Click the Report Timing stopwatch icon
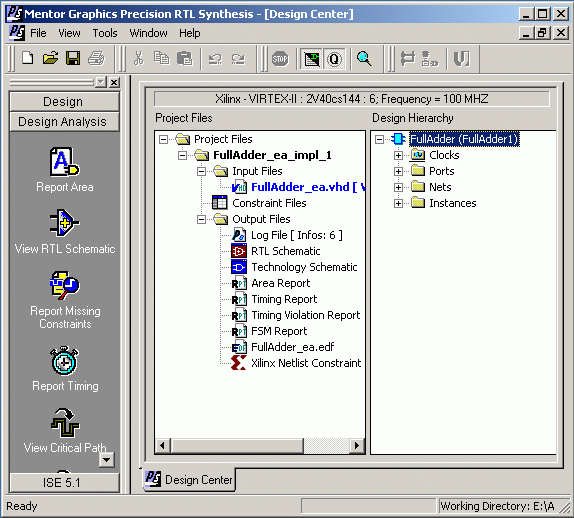Screen dimensions: 574x518 point(64,361)
